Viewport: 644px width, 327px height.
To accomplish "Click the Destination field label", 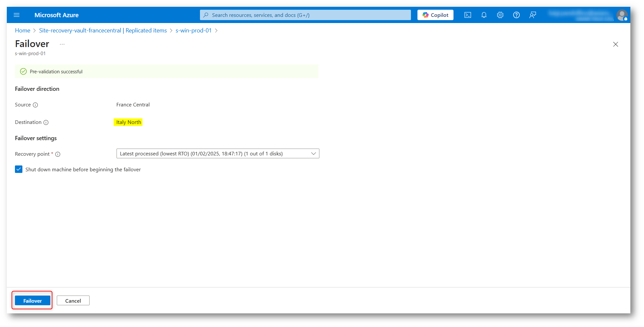I will [28, 122].
